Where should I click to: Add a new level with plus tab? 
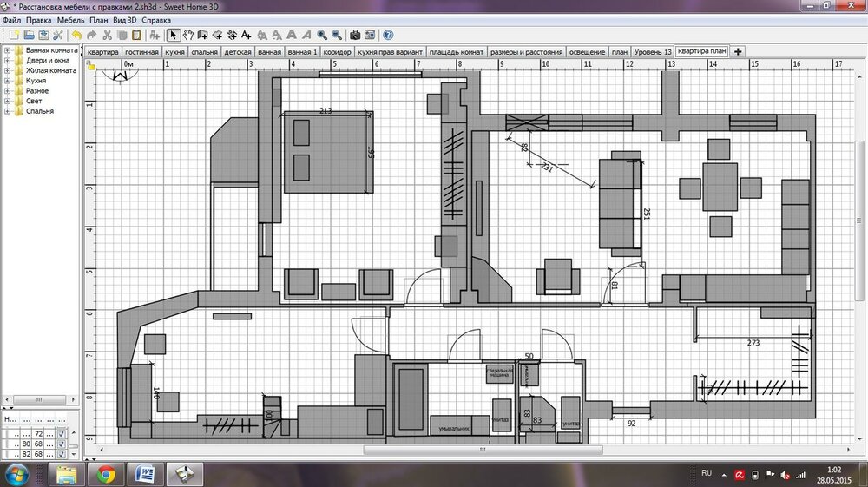click(738, 51)
